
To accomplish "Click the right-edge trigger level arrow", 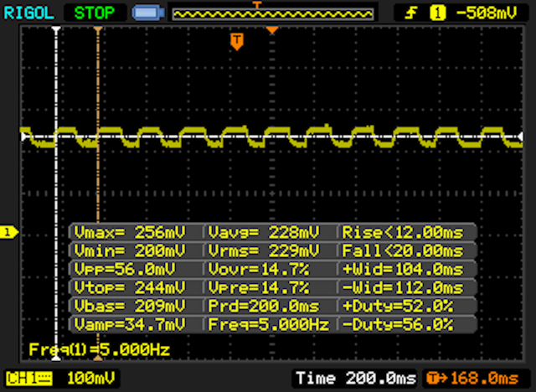I will point(520,137).
